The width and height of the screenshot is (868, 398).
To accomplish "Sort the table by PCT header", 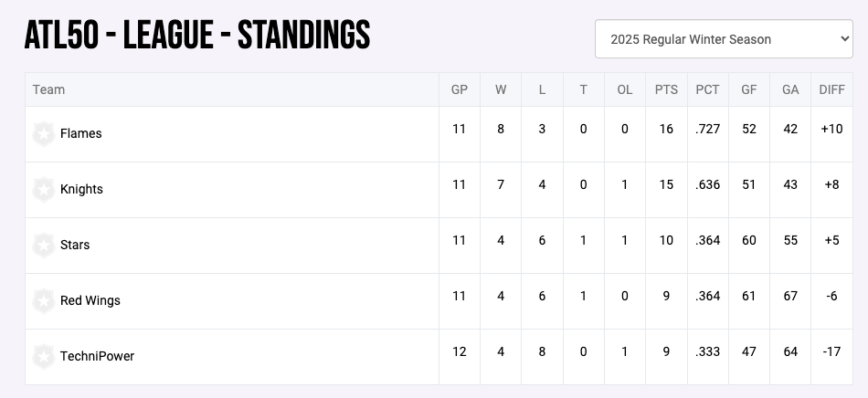I will point(707,89).
